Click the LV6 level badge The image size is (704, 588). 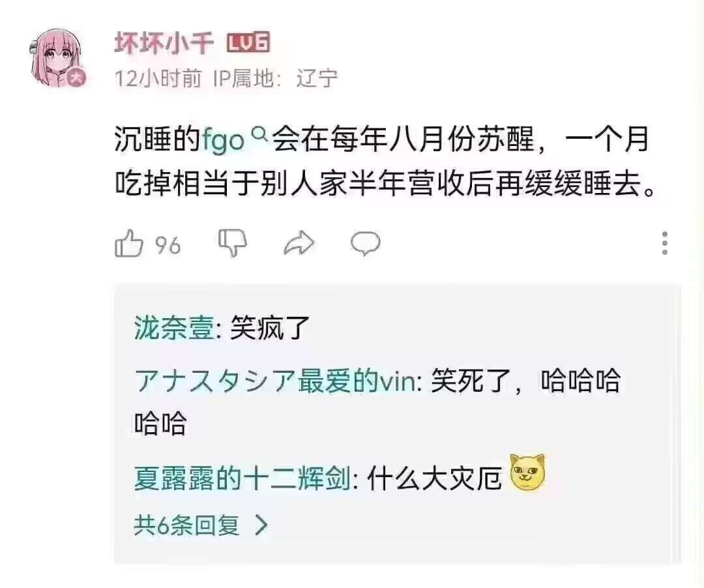pyautogui.click(x=247, y=44)
